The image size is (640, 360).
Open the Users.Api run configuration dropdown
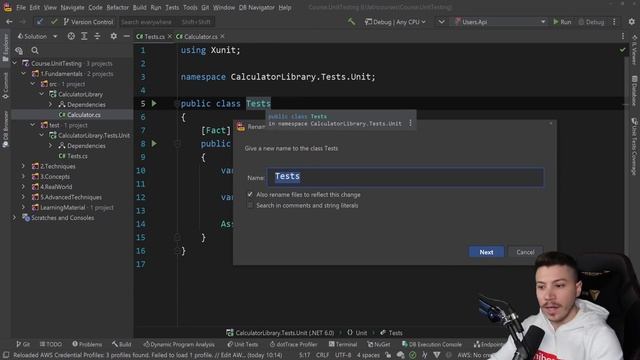coord(500,22)
